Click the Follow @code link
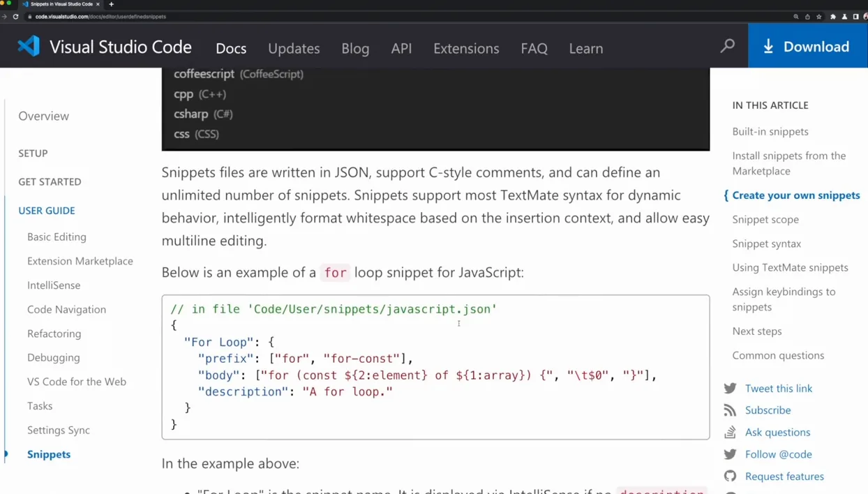This screenshot has width=868, height=494. pyautogui.click(x=778, y=454)
